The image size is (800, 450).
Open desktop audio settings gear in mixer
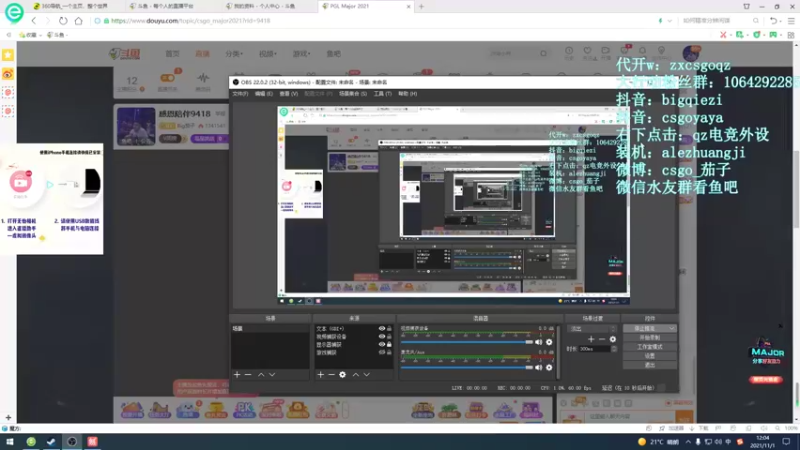pyautogui.click(x=549, y=342)
